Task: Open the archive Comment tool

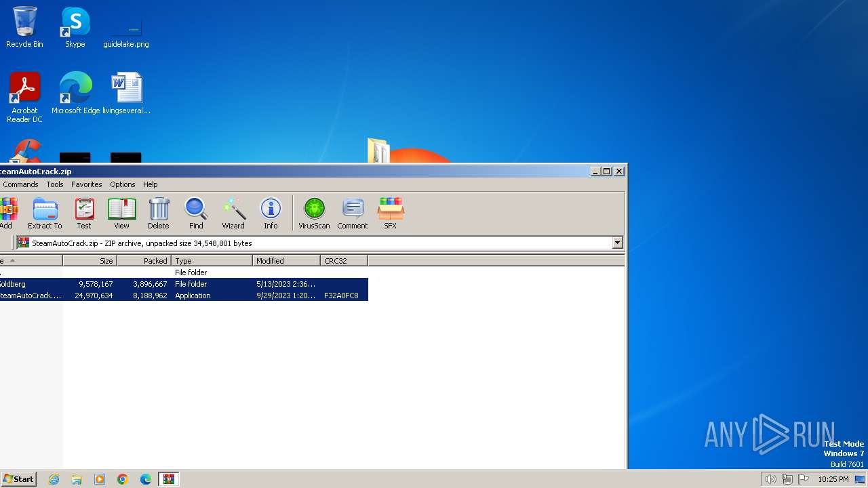Action: click(x=353, y=213)
